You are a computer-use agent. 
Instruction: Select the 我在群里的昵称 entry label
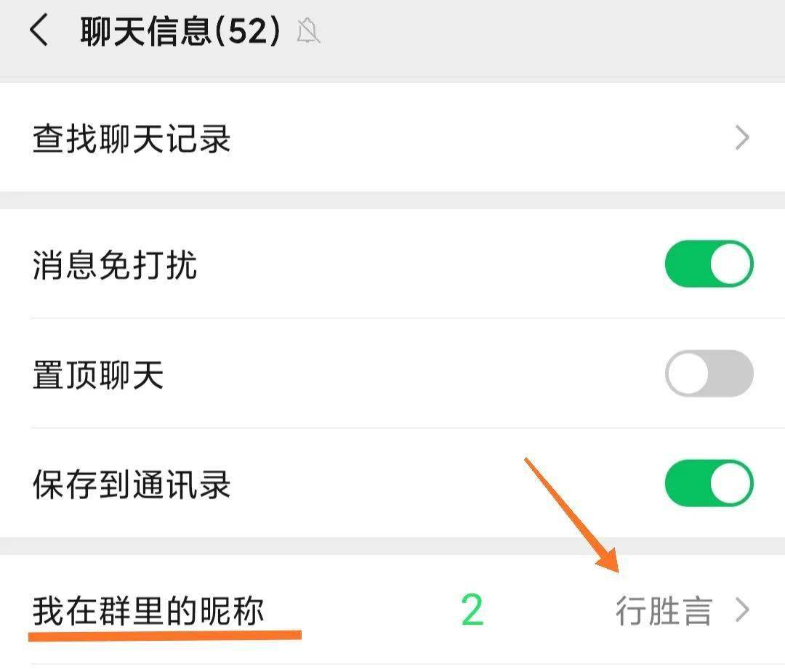(148, 610)
